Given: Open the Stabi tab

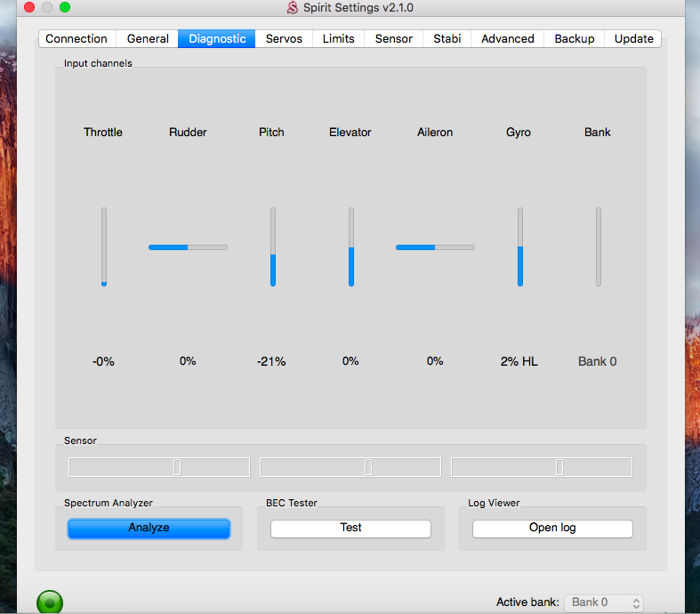Looking at the screenshot, I should (447, 38).
